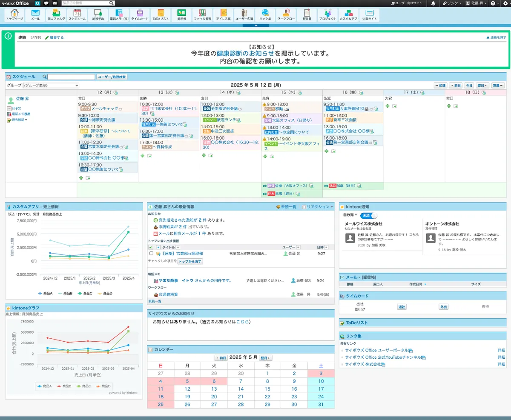Image resolution: width=511 pixels, height=420 pixels.
Task: Go to 前週 in schedule navigation
Action: pos(440,86)
